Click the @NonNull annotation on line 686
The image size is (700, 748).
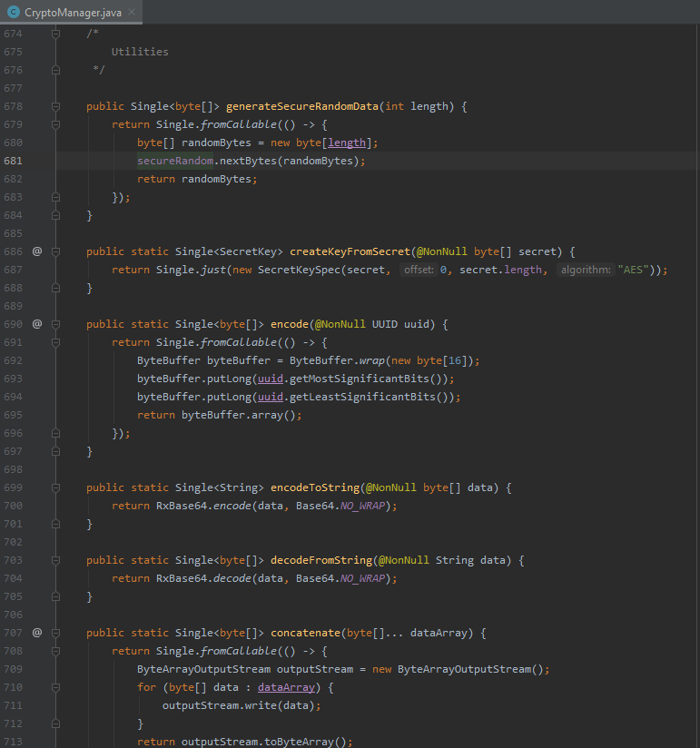click(442, 251)
